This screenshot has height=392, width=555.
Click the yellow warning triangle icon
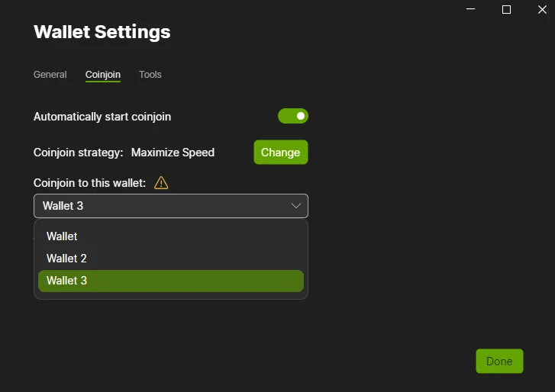(161, 183)
